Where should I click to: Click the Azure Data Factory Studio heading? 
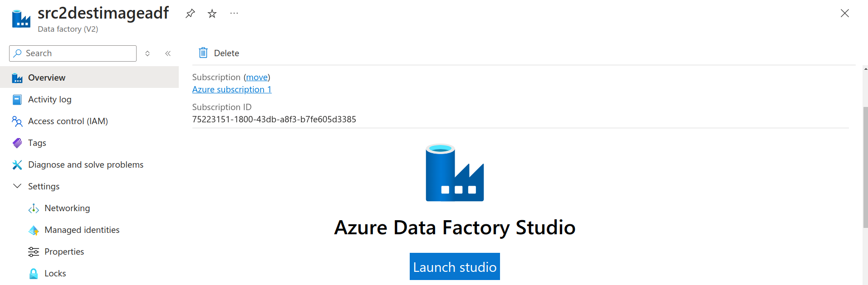(x=455, y=227)
